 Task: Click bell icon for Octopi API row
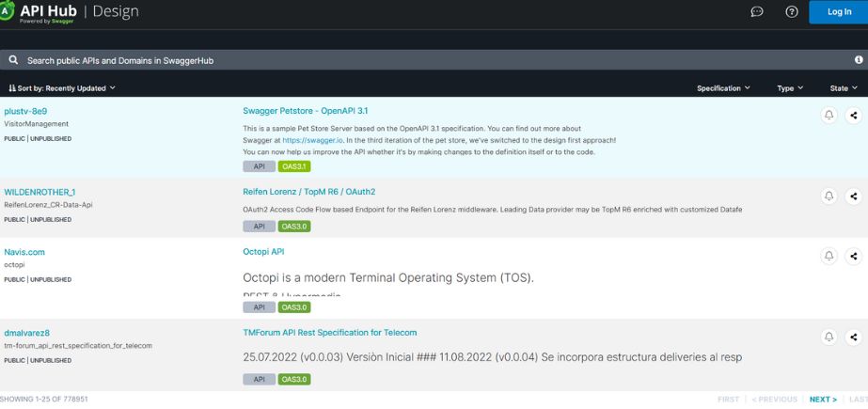coord(829,256)
